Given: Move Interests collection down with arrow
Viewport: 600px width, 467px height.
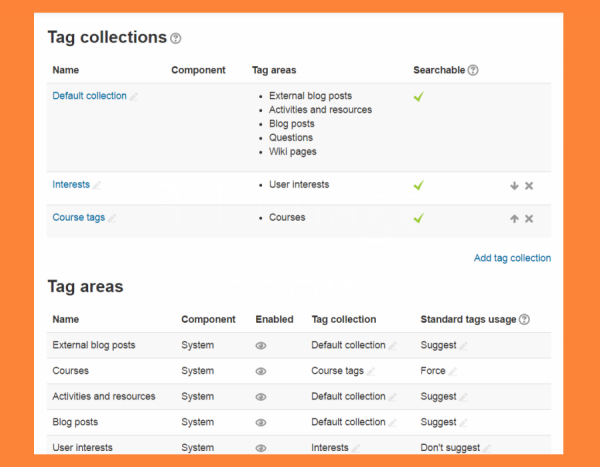Looking at the screenshot, I should coord(514,186).
